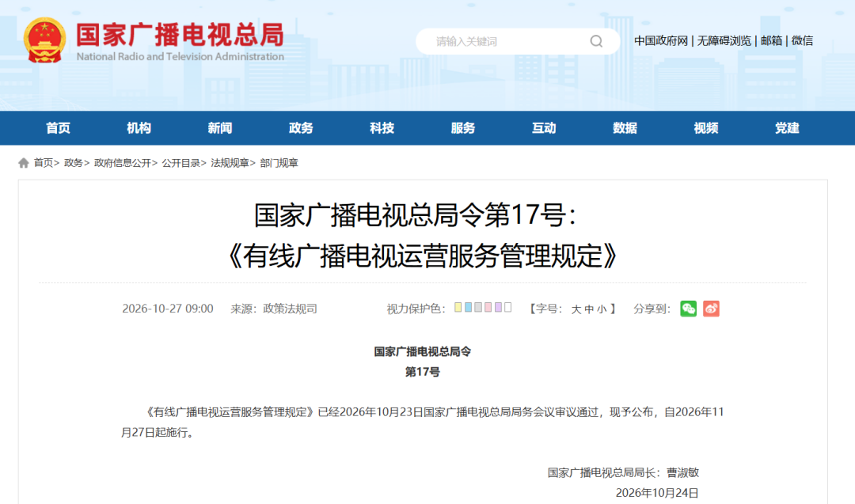Open the 无障碍浏览 accessibility link

pyautogui.click(x=724, y=41)
